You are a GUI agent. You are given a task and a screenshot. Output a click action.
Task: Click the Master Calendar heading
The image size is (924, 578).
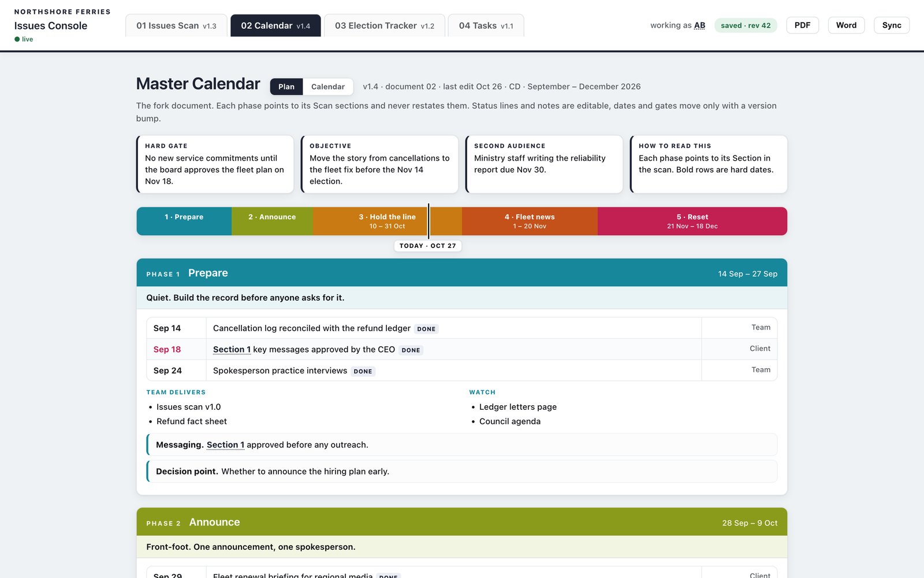198,84
